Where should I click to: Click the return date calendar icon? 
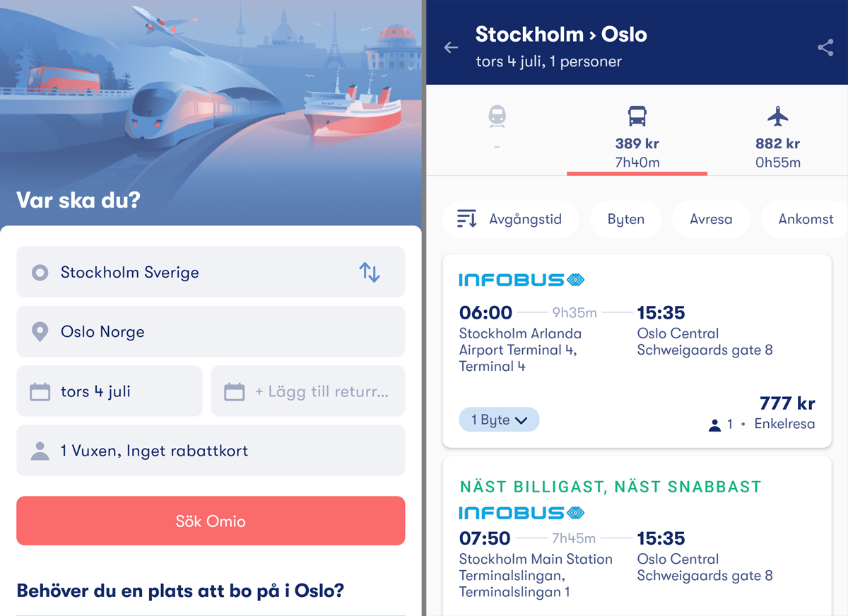point(234,391)
